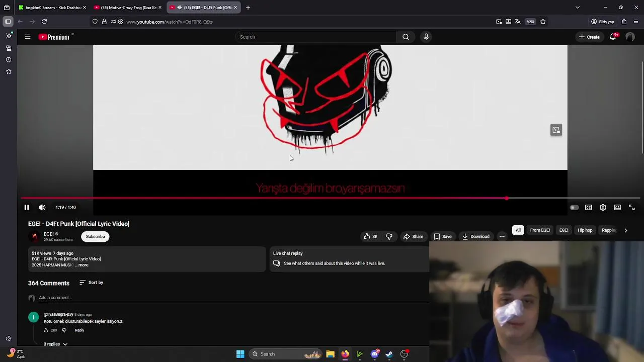Toggle video subtitles (CC)
Viewport: 644px width, 362px height.
[x=589, y=207]
